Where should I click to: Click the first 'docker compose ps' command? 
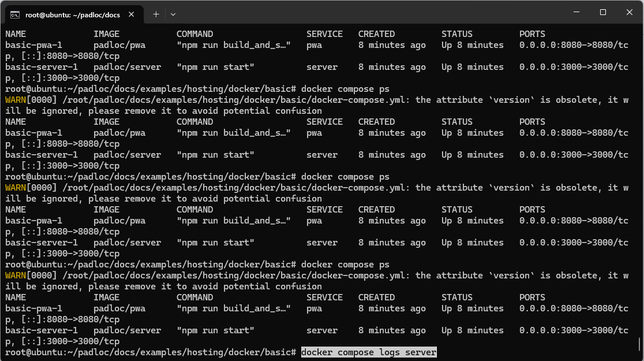click(x=346, y=89)
